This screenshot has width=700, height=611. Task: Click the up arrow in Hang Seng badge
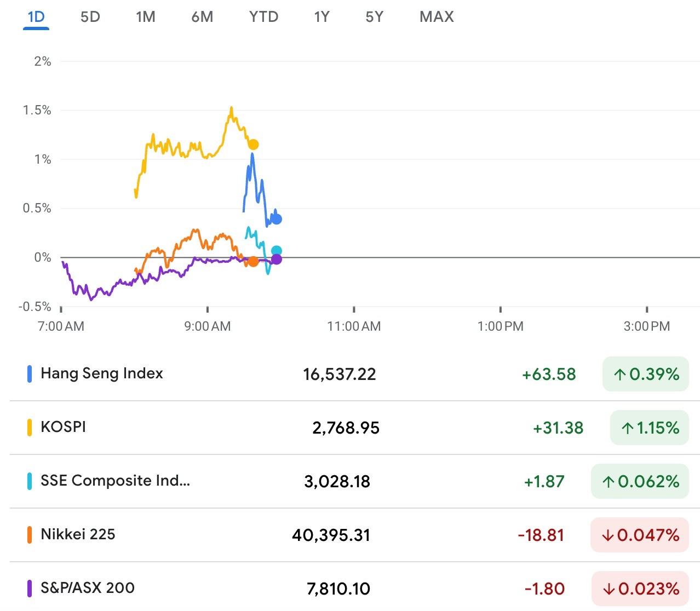[619, 374]
